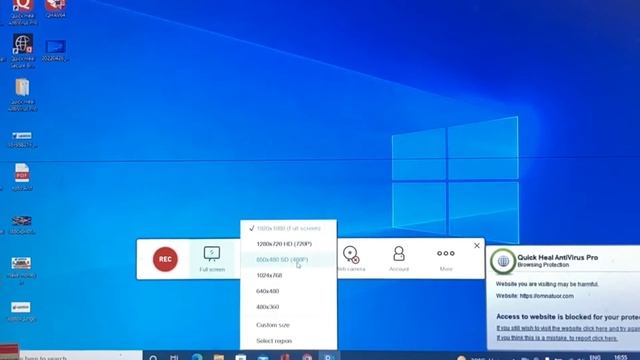
Task: Click the Quick Heal globe browsing protection icon
Action: point(503,261)
